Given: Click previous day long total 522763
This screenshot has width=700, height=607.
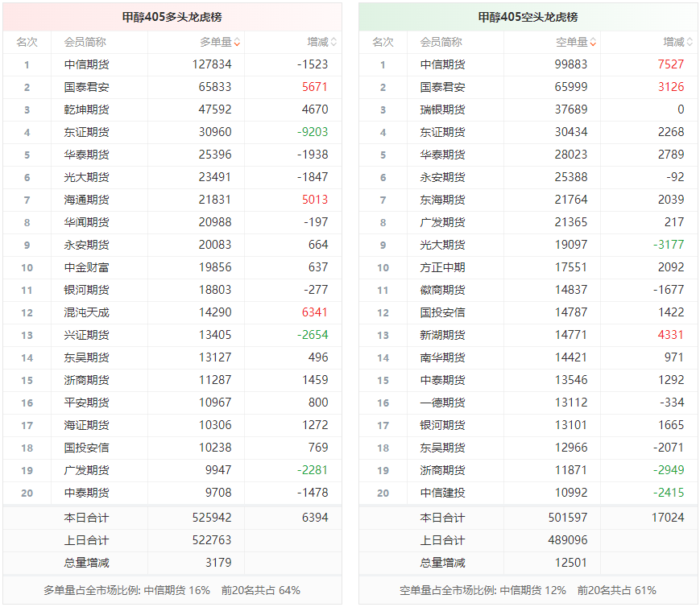Looking at the screenshot, I should 212,540.
